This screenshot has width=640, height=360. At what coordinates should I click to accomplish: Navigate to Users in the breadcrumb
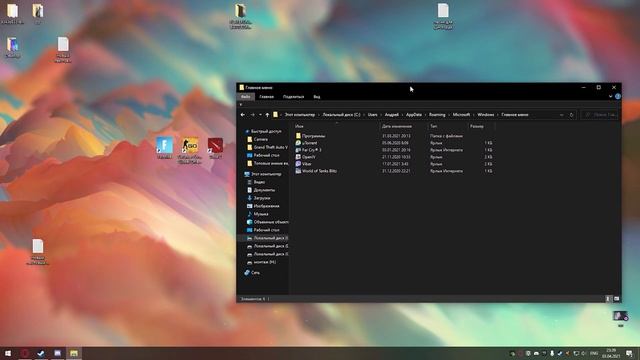[x=373, y=115]
